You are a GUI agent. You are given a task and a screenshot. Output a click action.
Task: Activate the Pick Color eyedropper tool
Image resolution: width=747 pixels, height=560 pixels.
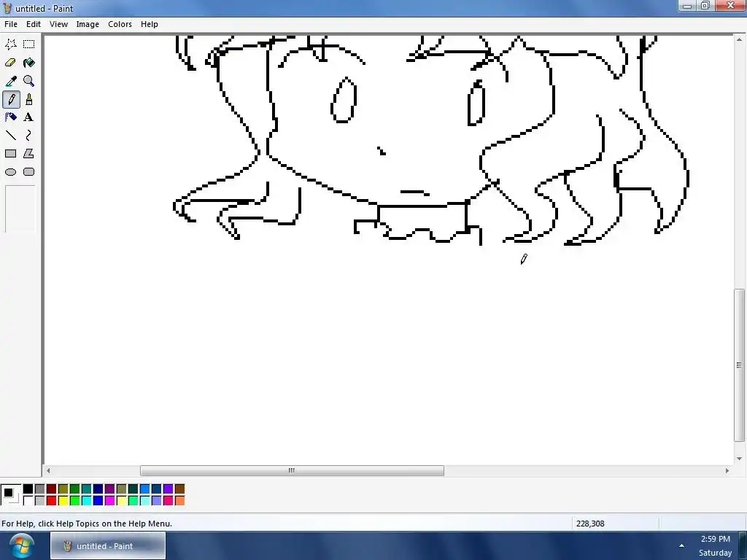point(11,81)
